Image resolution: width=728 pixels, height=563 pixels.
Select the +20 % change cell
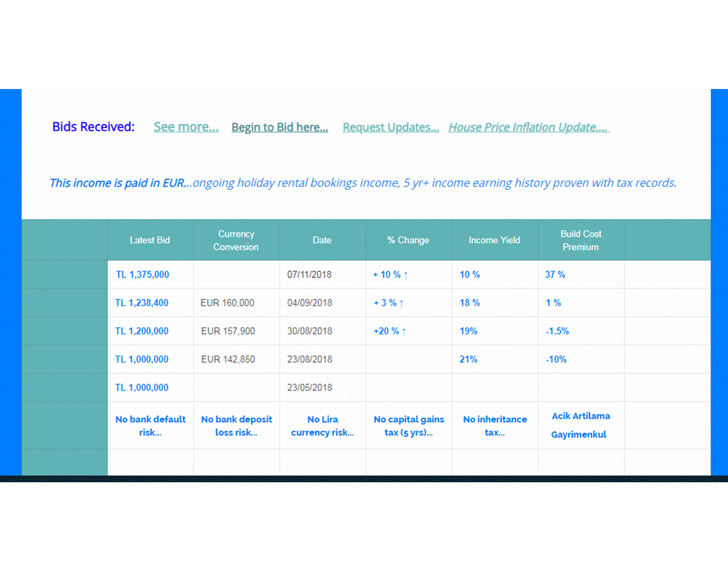coord(386,331)
